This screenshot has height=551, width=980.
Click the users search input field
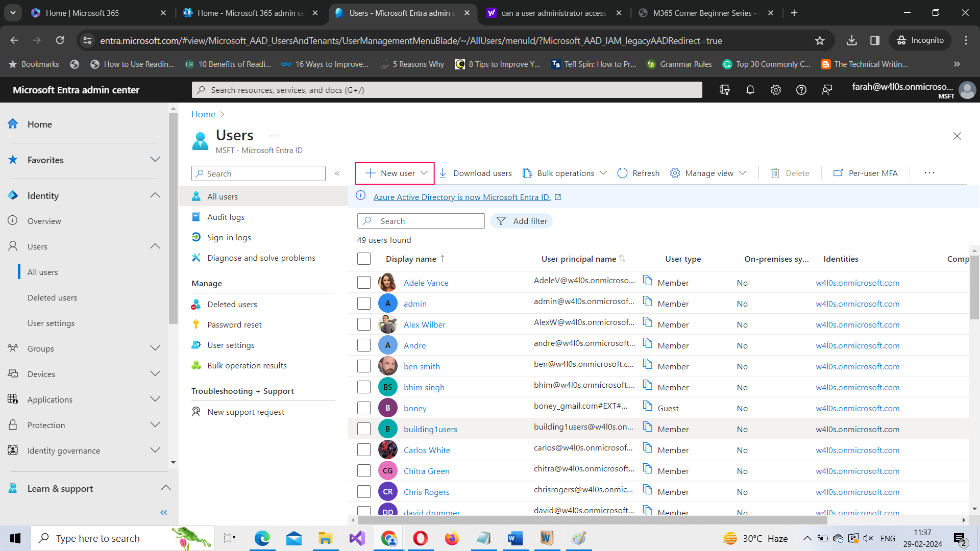pyautogui.click(x=421, y=221)
